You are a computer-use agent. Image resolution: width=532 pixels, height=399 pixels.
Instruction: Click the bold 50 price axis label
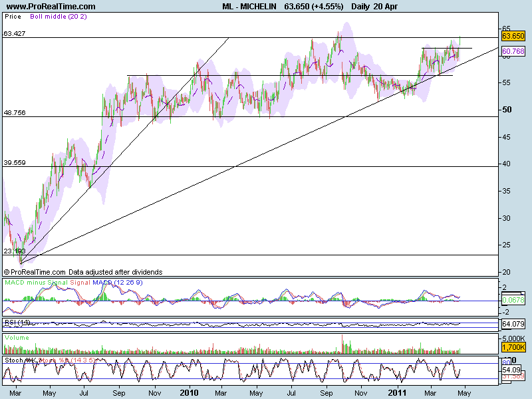pyautogui.click(x=507, y=110)
